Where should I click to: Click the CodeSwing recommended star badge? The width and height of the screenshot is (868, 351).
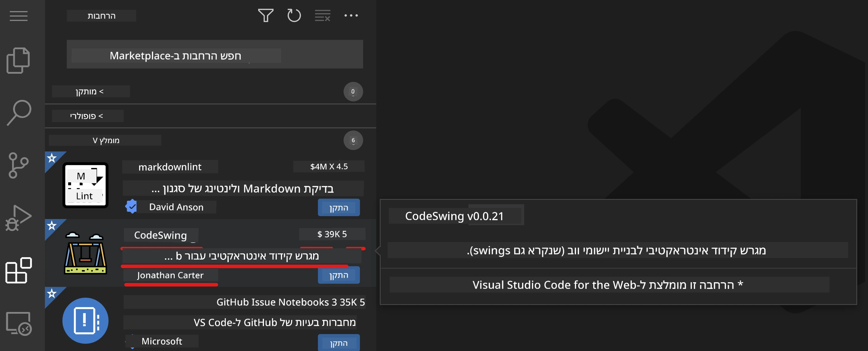point(52,226)
